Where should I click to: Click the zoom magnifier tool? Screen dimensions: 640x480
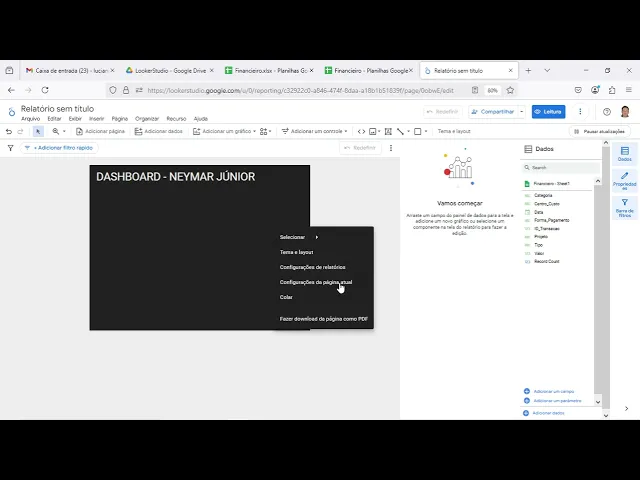tap(56, 131)
